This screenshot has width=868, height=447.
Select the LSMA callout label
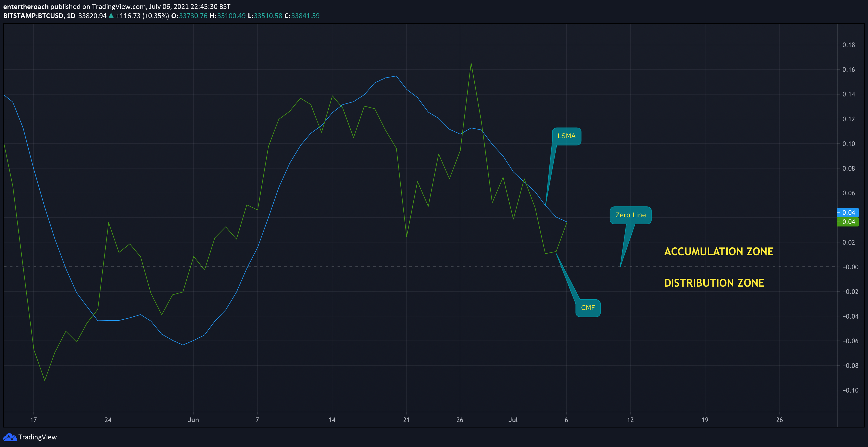point(566,136)
